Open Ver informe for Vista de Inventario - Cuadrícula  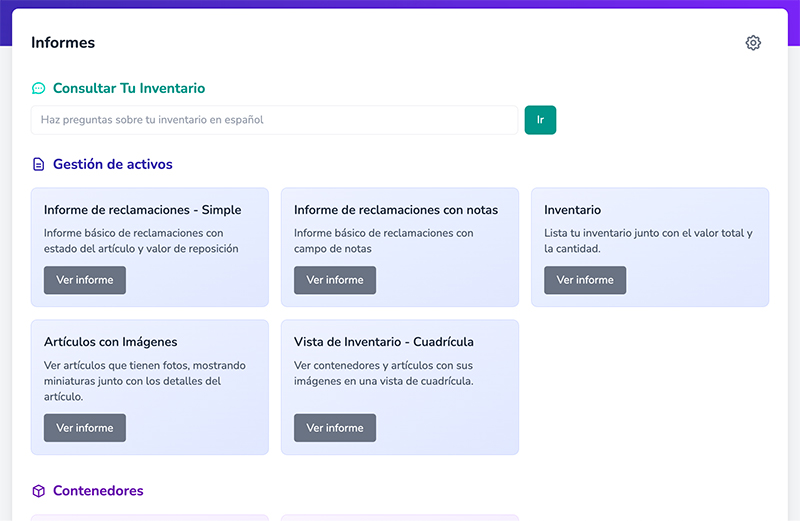[x=335, y=428]
